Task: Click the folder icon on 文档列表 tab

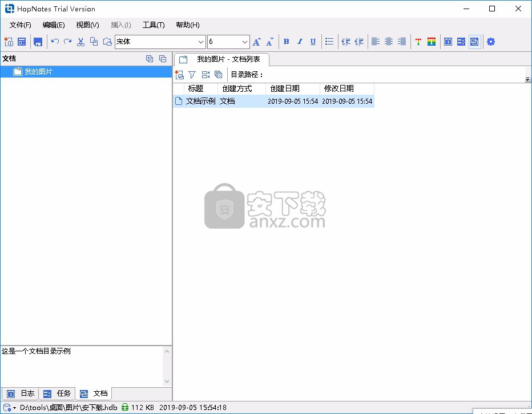Action: [x=183, y=60]
